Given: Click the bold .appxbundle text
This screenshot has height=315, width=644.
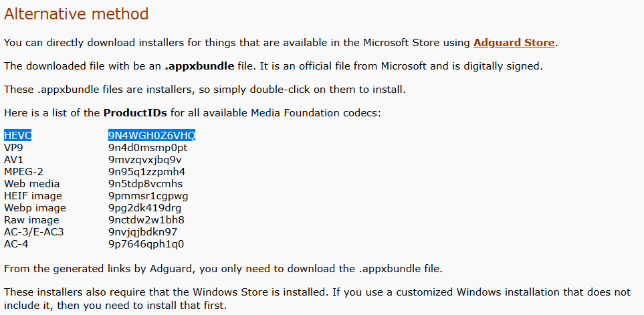Looking at the screenshot, I should pyautogui.click(x=199, y=66).
